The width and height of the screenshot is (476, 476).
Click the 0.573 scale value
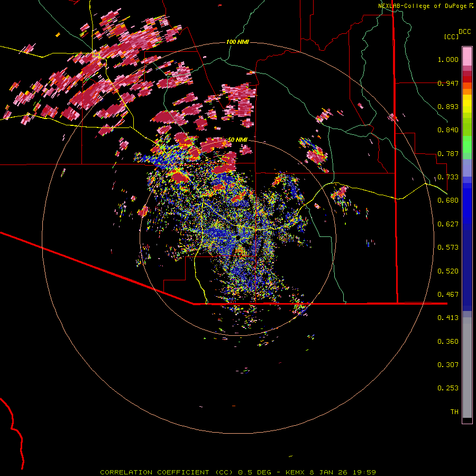click(448, 248)
